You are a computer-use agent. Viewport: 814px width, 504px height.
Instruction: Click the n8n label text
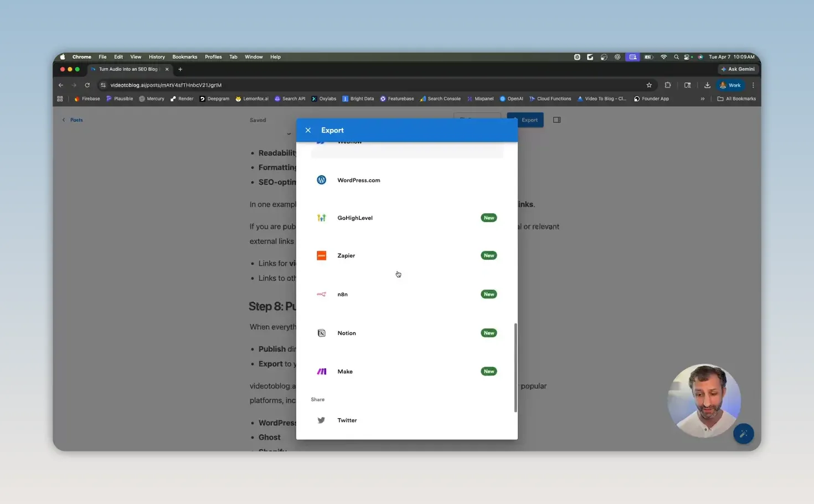click(x=343, y=294)
